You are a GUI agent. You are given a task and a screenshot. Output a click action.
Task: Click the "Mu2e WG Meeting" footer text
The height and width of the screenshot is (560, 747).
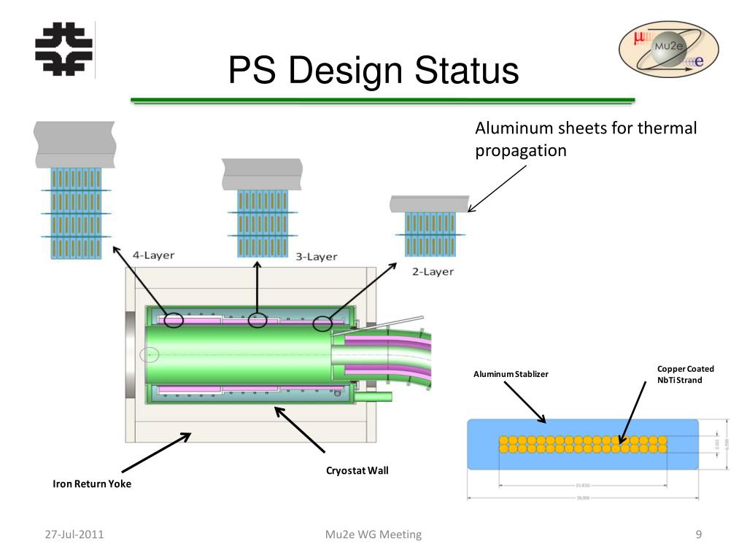[373, 534]
